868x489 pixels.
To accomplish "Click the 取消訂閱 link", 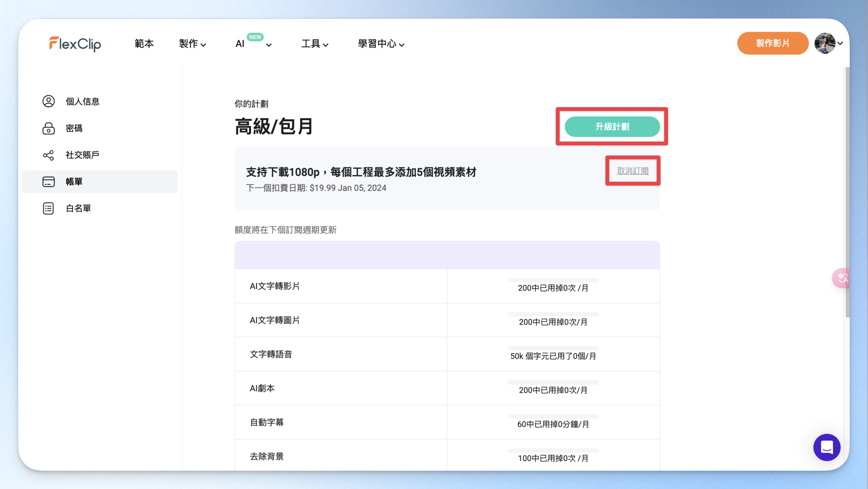I will 633,171.
